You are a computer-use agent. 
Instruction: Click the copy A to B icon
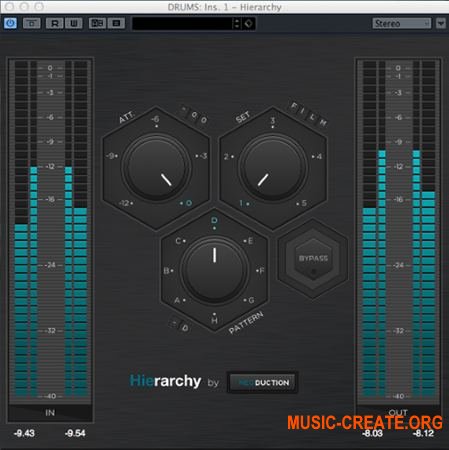click(x=116, y=23)
